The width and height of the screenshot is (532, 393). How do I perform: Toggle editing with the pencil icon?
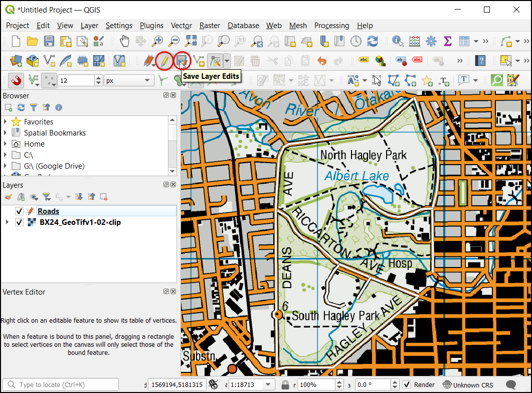pos(163,61)
